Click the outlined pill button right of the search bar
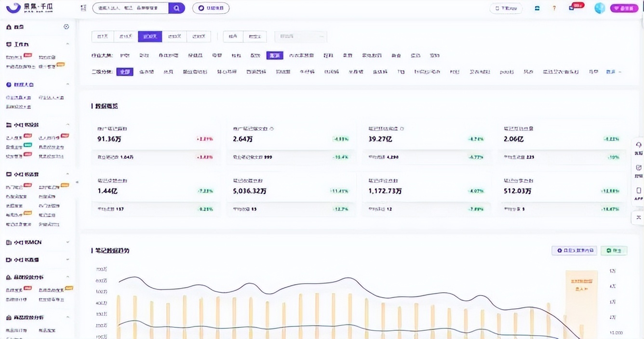 211,8
